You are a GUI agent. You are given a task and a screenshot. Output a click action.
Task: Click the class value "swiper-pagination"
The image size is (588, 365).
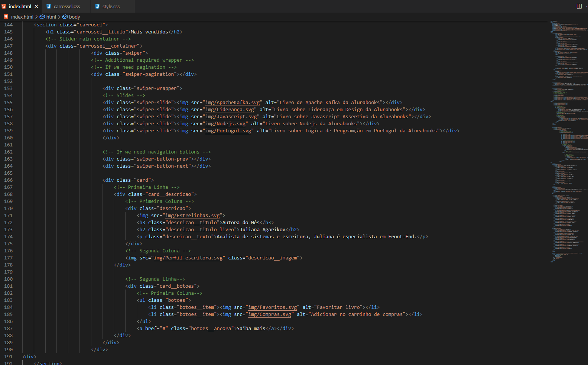pos(150,74)
